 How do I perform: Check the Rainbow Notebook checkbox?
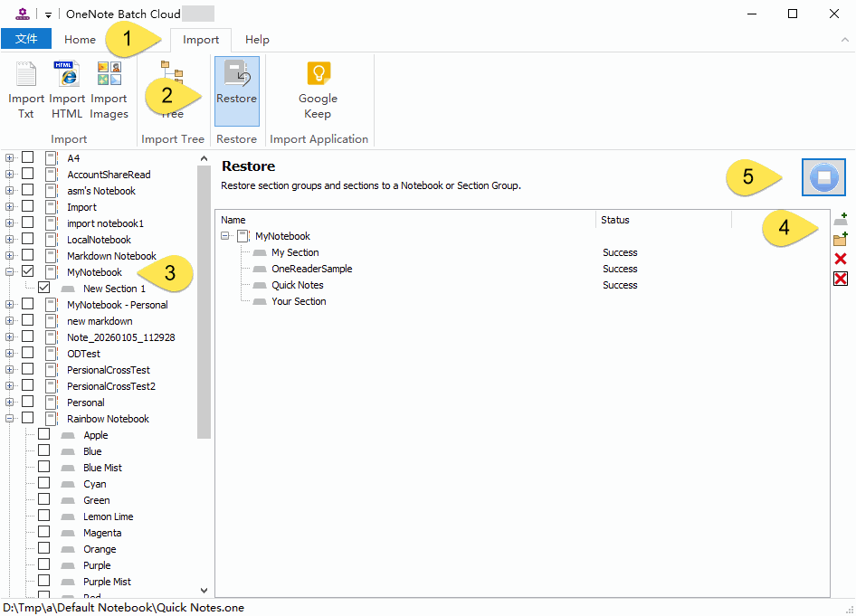(x=28, y=418)
